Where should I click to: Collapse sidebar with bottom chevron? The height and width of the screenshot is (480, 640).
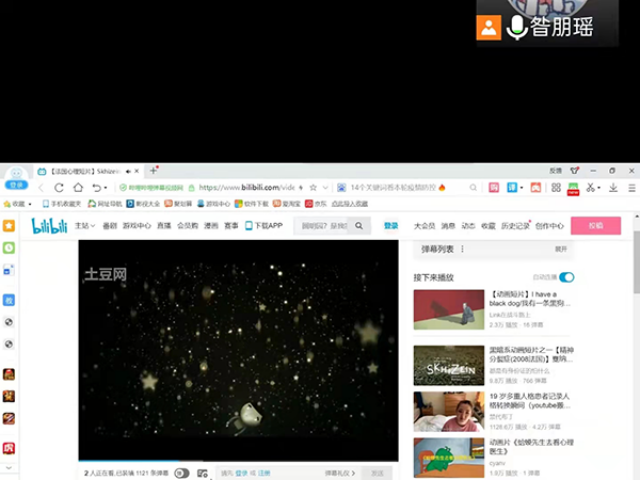9,468
